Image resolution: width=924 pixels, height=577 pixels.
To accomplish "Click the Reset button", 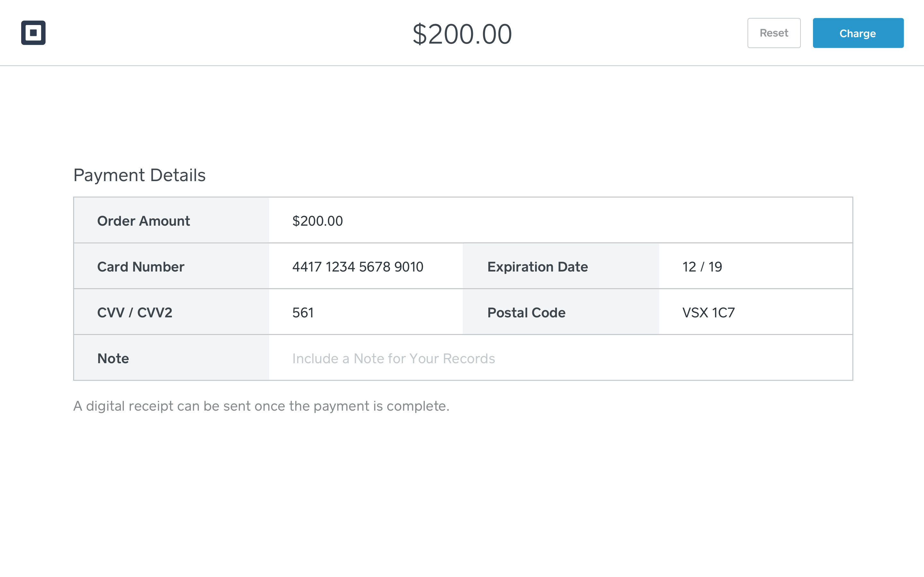I will 774,33.
